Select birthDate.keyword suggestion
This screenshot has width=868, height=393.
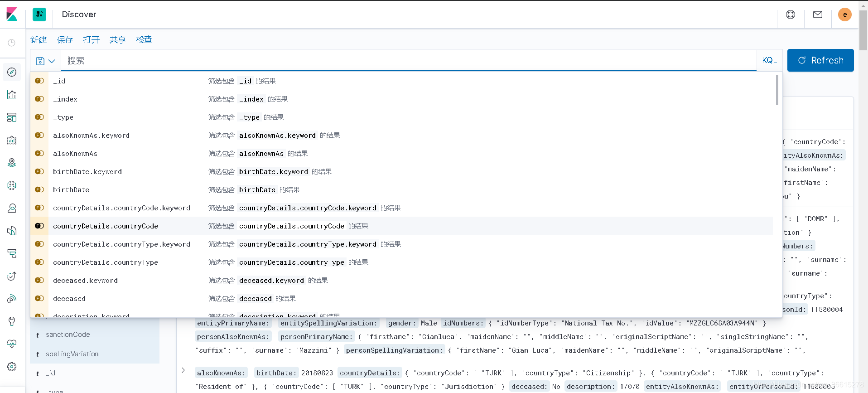point(402,171)
